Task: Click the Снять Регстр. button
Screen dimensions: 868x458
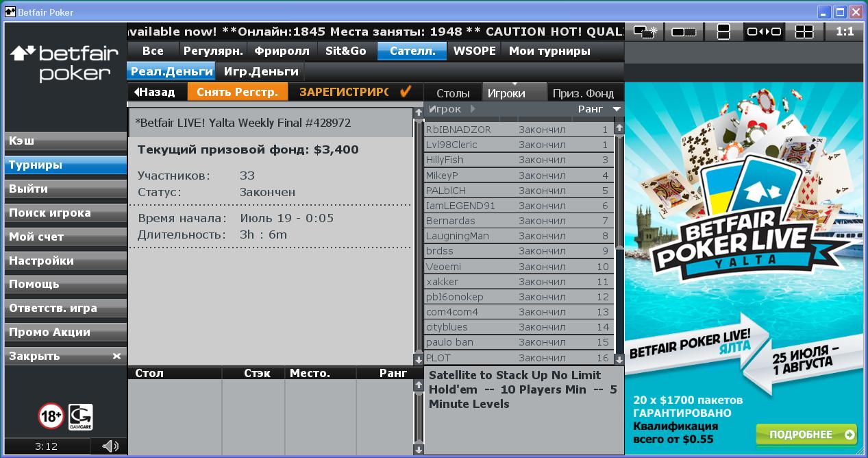Action: pyautogui.click(x=237, y=92)
